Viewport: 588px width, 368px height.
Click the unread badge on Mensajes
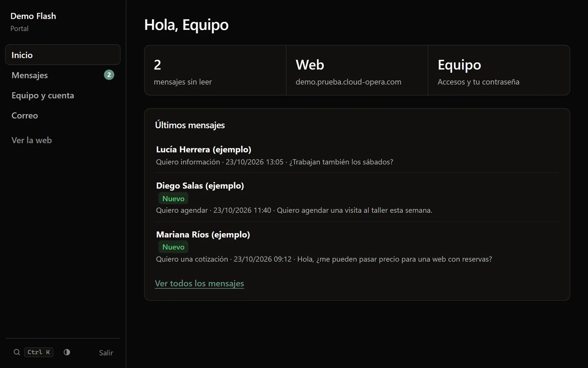(x=109, y=75)
